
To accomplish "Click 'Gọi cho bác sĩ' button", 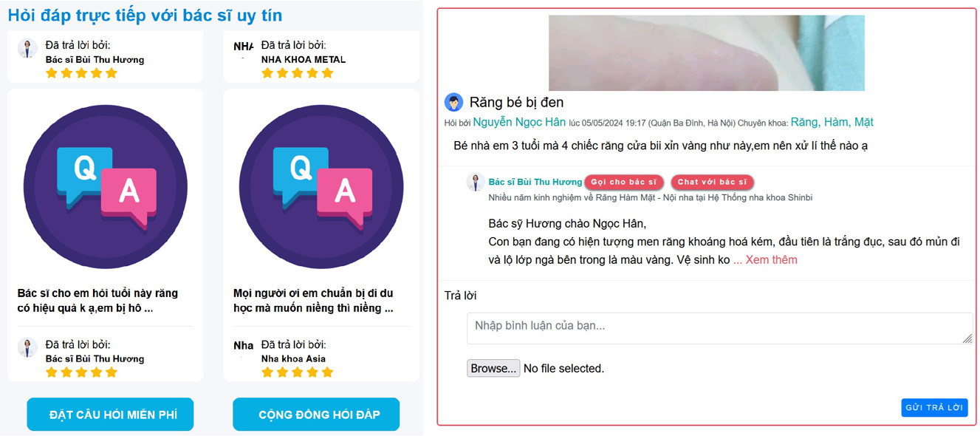I will [x=624, y=183].
